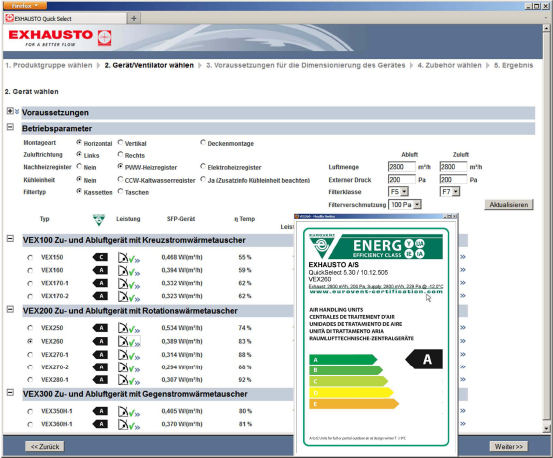Click the Weiter button
553x458 pixels.
509,447
